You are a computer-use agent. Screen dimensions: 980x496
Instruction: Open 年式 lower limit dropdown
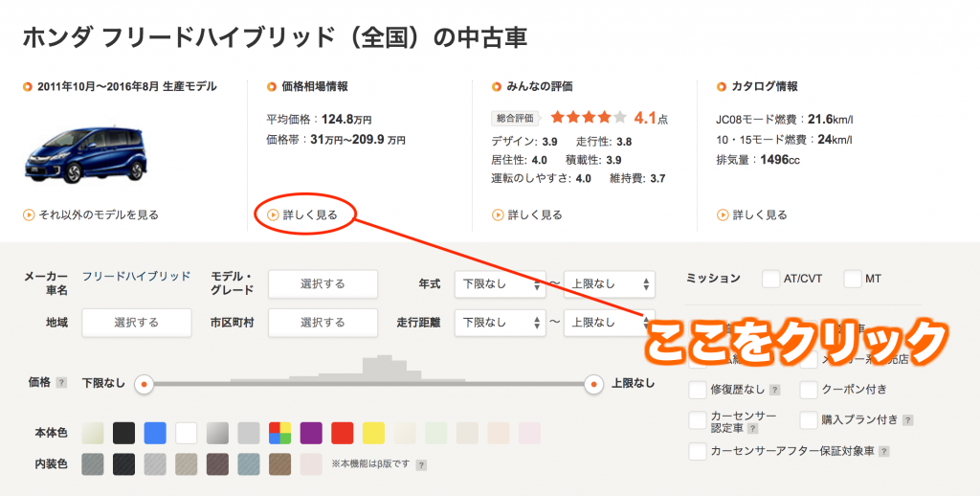tap(500, 284)
